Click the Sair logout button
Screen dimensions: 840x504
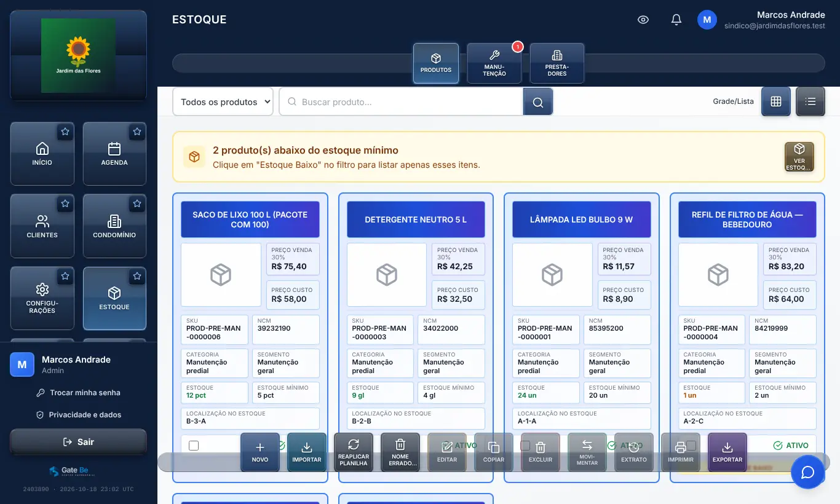click(78, 442)
